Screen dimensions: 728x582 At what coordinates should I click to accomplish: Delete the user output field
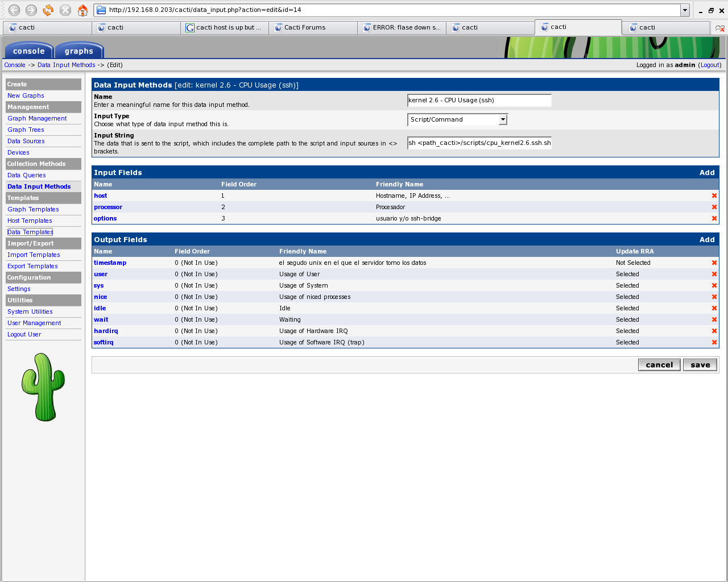714,274
